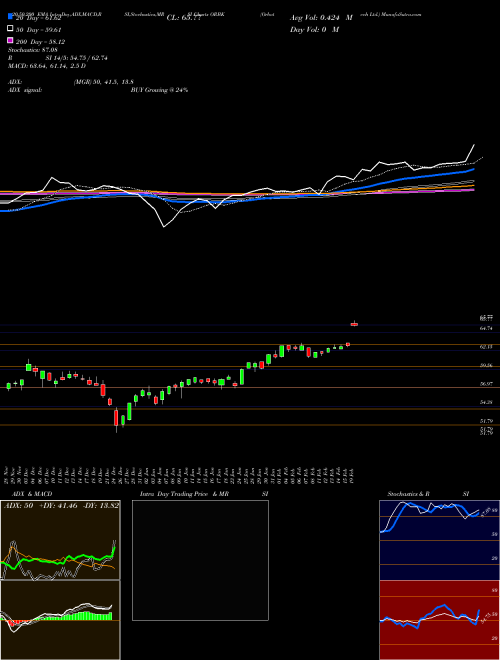Click the 'Intra Day Trading Price & MR SI' title
This screenshot has width=500, height=660.
coord(204,494)
